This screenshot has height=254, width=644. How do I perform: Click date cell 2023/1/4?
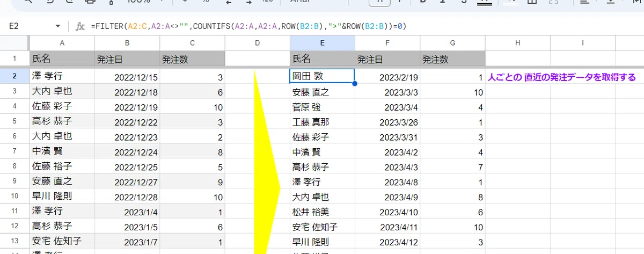pos(127,211)
